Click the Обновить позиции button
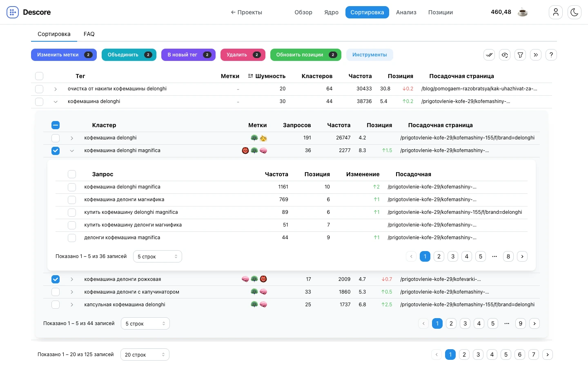Viewport: 588px width, 368px height. [x=306, y=55]
